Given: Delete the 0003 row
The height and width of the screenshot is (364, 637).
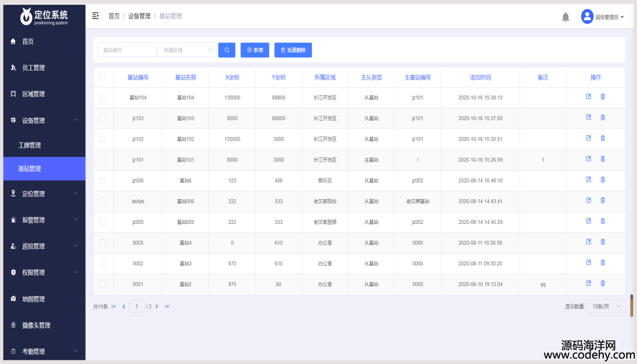Looking at the screenshot, I should [x=603, y=242].
